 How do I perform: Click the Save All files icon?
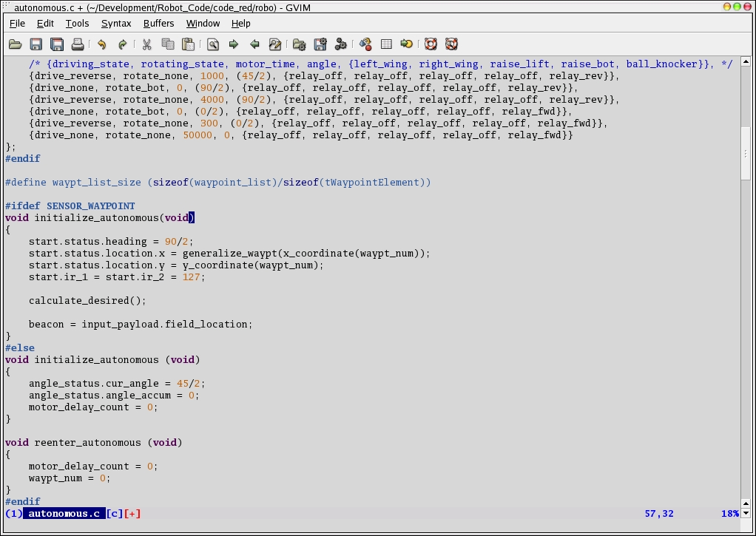pyautogui.click(x=56, y=44)
